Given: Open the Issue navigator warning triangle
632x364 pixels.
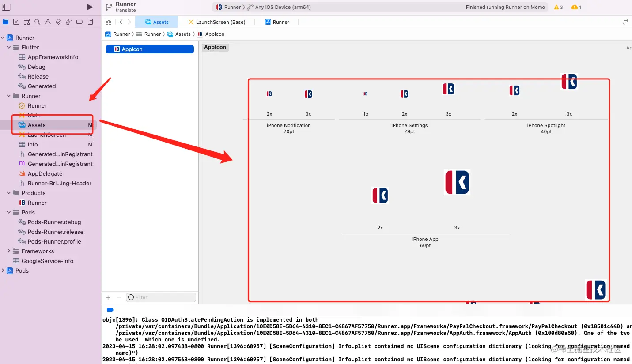Looking at the screenshot, I should 48,22.
